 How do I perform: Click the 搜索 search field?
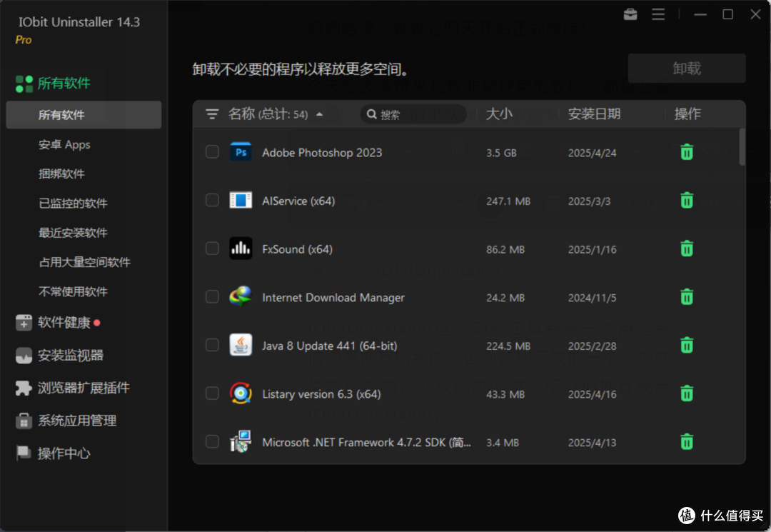coord(413,114)
